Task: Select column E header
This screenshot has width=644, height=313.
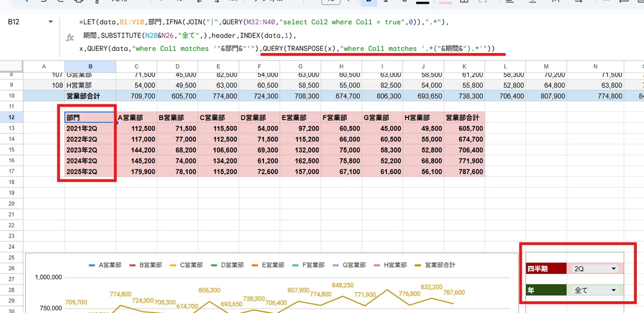Action: coord(219,66)
